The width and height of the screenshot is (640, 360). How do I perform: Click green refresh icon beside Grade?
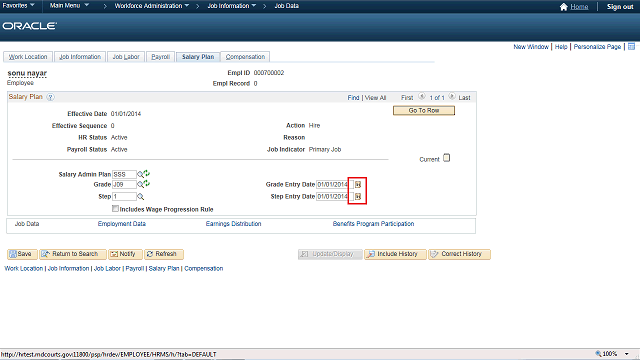[147, 184]
